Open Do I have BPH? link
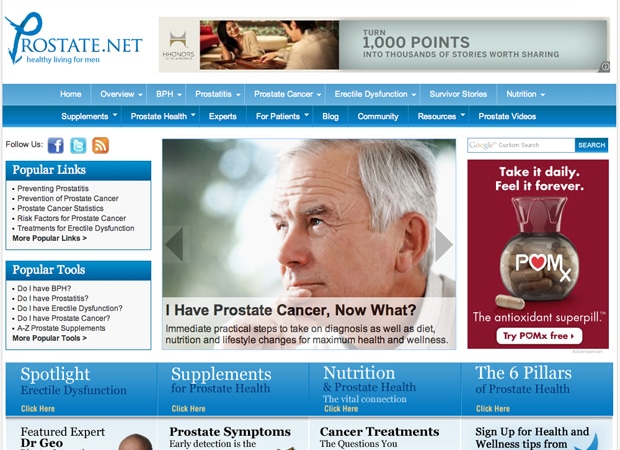This screenshot has height=450, width=620. point(44,288)
